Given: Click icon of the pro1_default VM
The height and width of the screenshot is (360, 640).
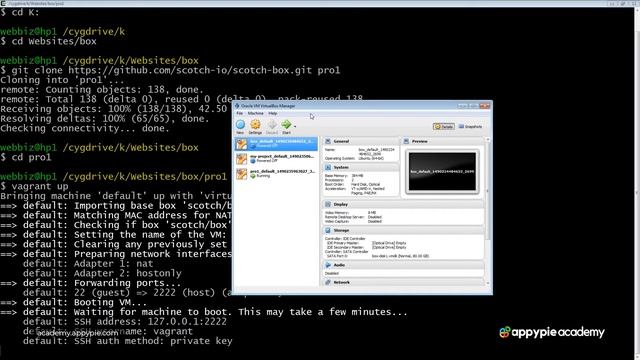Looking at the screenshot, I should coord(242,173).
